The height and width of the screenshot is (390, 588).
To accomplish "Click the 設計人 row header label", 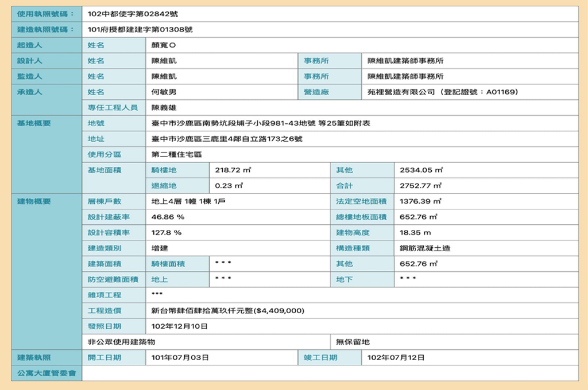I will (x=30, y=61).
